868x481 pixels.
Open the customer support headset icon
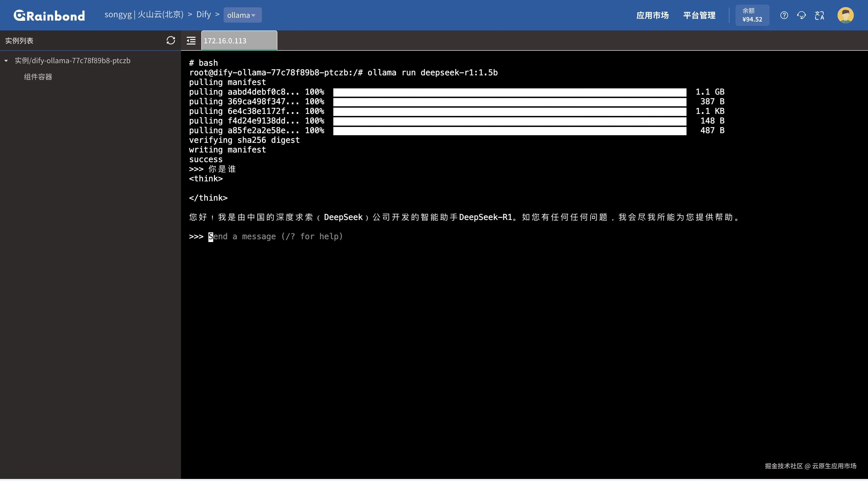(x=801, y=15)
